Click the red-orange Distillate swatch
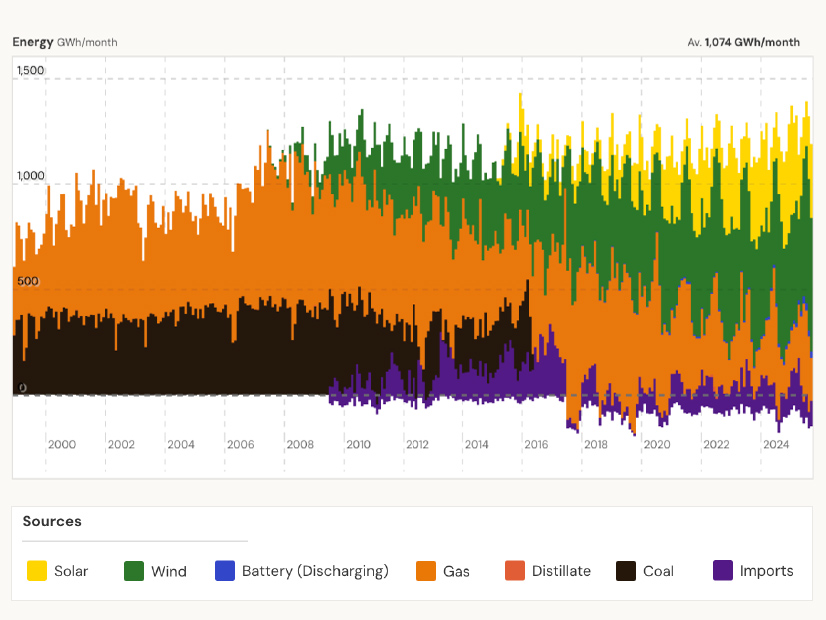The height and width of the screenshot is (620, 826). [515, 571]
